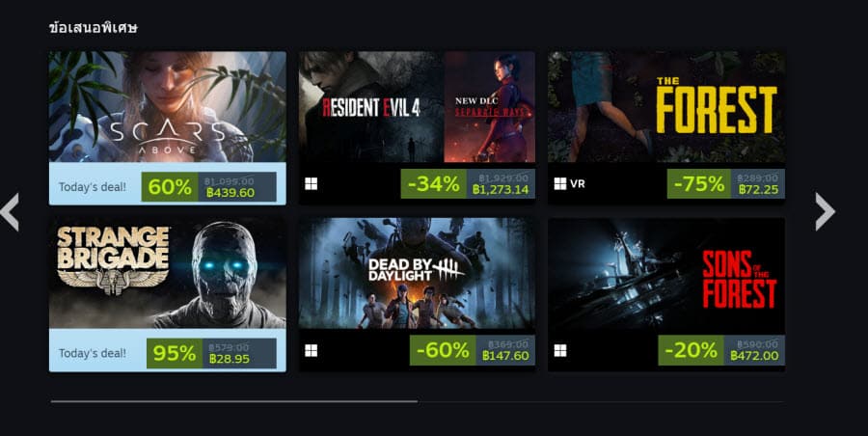The width and height of the screenshot is (868, 436).
Task: Click Windows icon under Resident Evil 4
Action: [x=312, y=183]
